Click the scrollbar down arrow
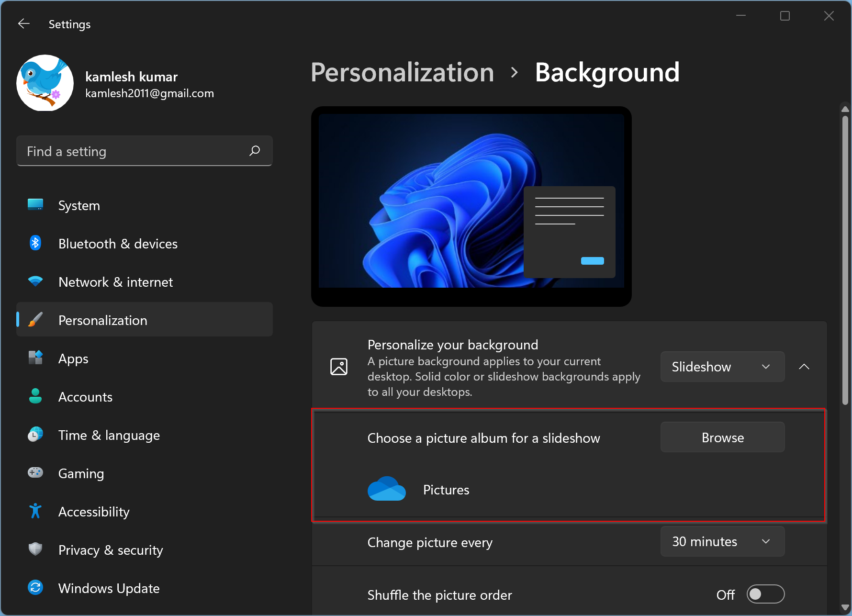 pos(845,607)
